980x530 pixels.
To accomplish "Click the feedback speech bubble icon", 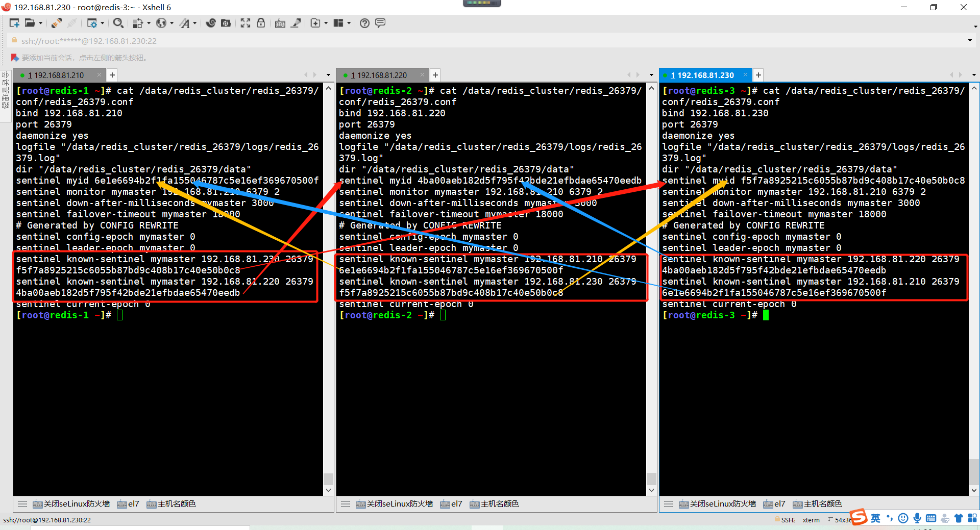I will coord(380,23).
